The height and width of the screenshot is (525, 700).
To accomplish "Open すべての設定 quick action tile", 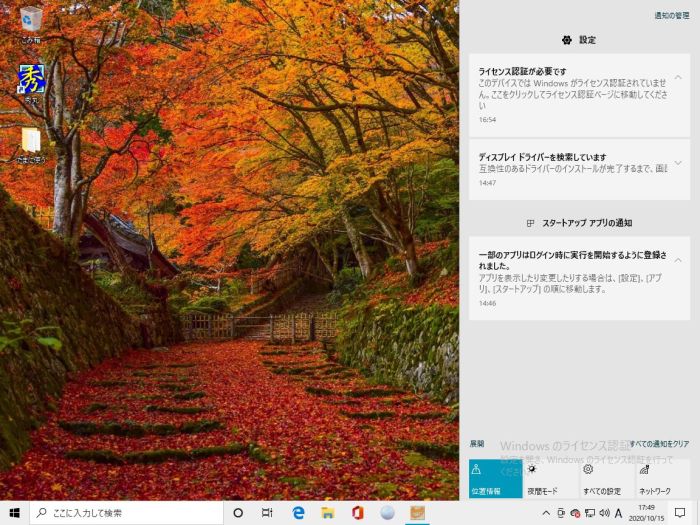I will tap(607, 479).
